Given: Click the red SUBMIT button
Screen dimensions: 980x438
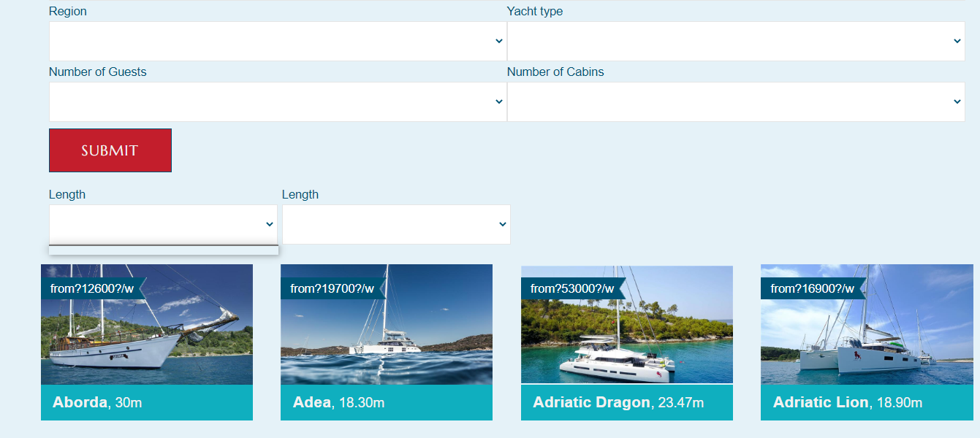Looking at the screenshot, I should point(110,150).
